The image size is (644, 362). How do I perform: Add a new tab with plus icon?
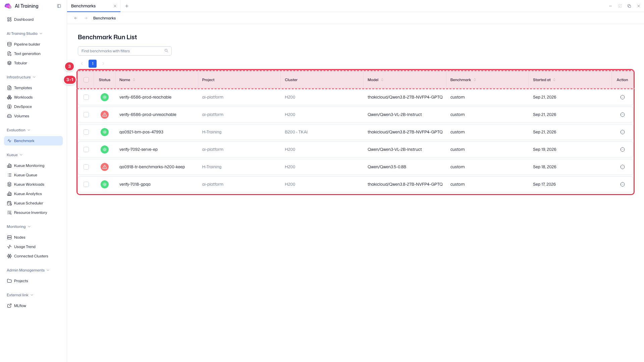(x=127, y=6)
